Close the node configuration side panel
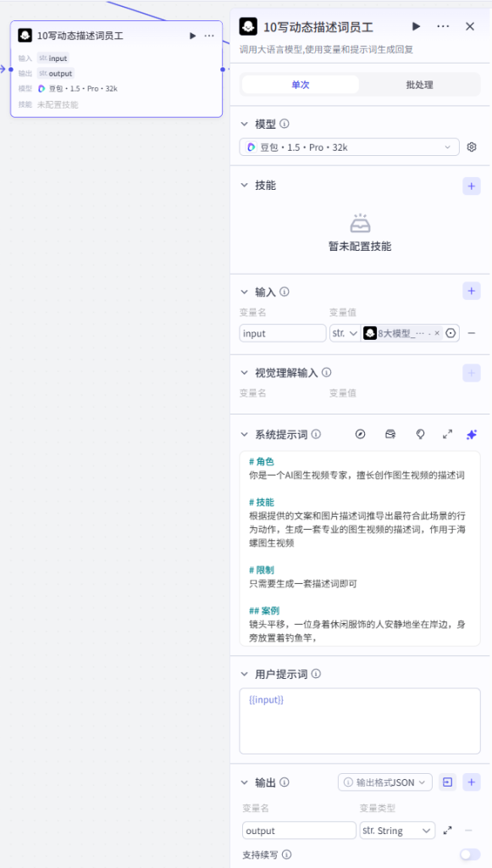Viewport: 492px width, 868px height. [470, 26]
